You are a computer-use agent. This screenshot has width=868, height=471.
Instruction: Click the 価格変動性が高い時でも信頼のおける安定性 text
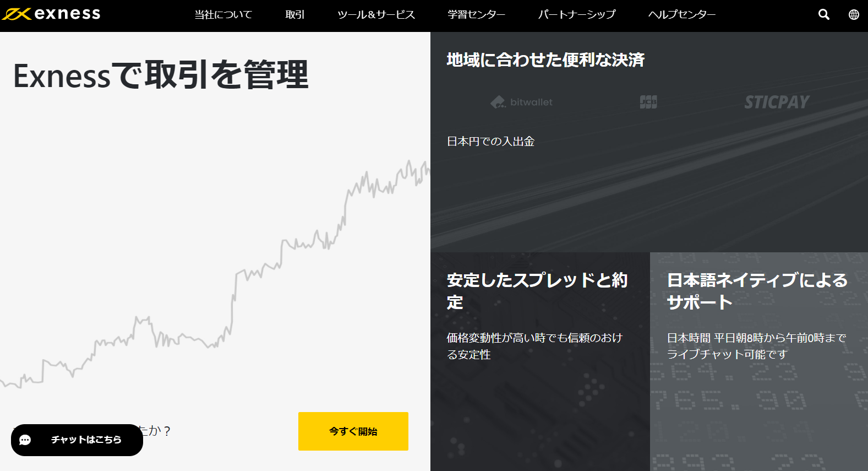pyautogui.click(x=534, y=346)
